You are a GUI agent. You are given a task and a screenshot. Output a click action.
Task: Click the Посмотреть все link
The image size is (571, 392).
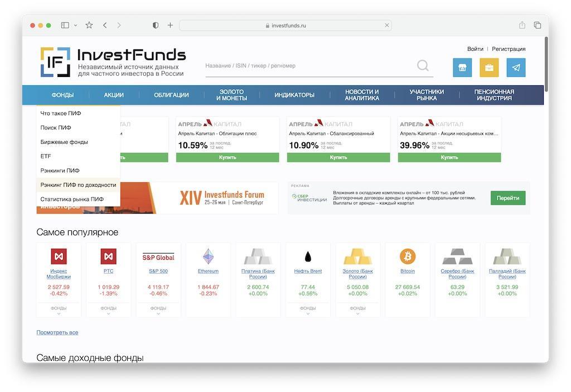pyautogui.click(x=57, y=332)
